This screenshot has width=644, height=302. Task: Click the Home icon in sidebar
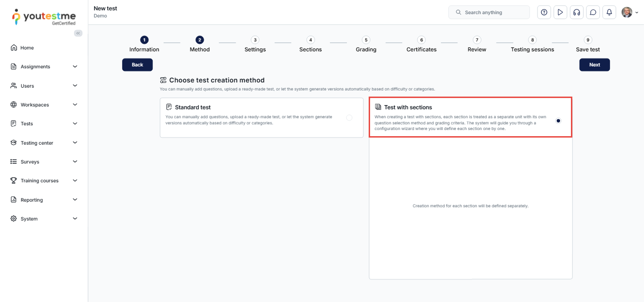(x=14, y=48)
